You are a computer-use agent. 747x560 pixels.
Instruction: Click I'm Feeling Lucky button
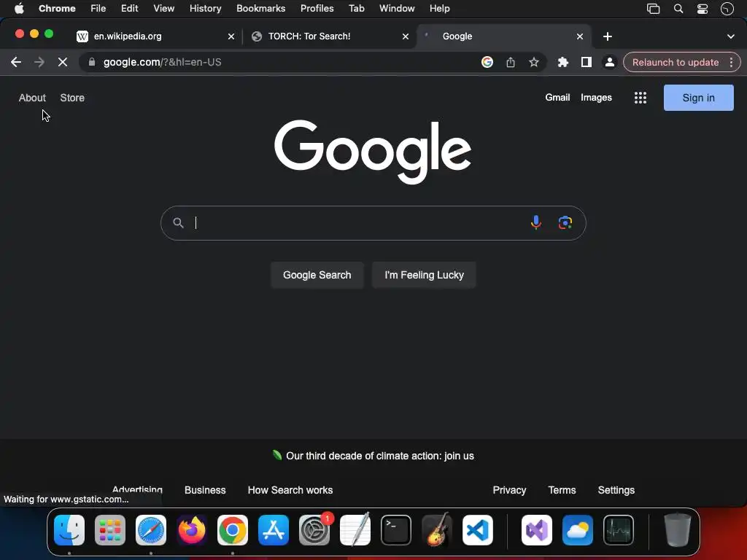(x=424, y=275)
